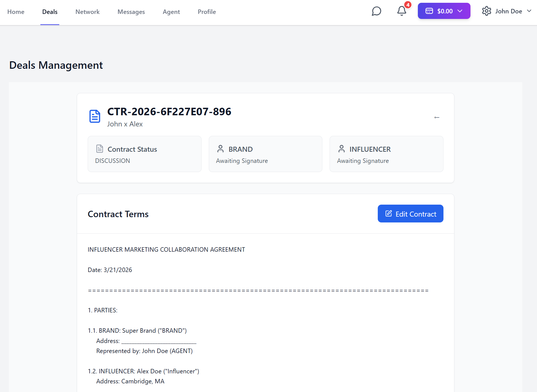The width and height of the screenshot is (537, 392).
Task: Switch to the Network tab
Action: point(87,12)
